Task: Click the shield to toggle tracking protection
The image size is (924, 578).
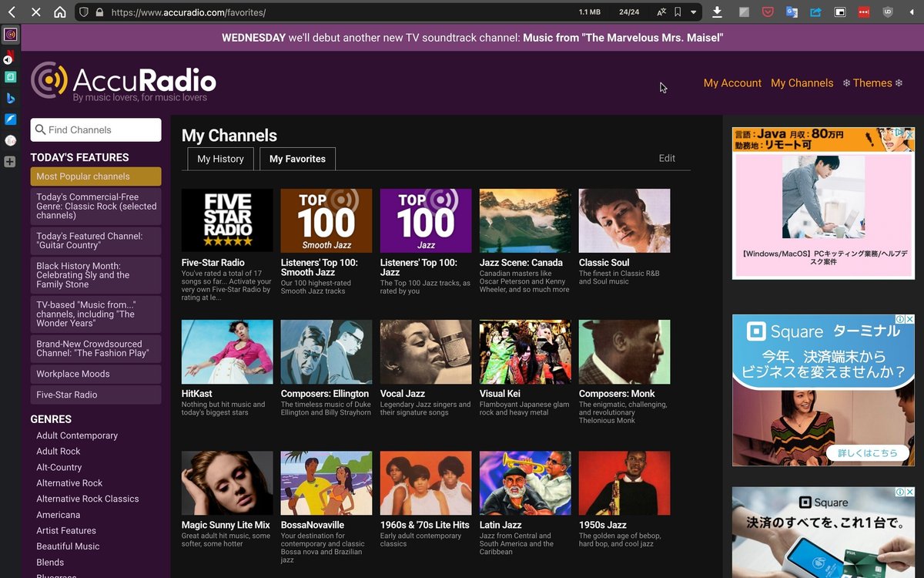Action: pyautogui.click(x=85, y=12)
